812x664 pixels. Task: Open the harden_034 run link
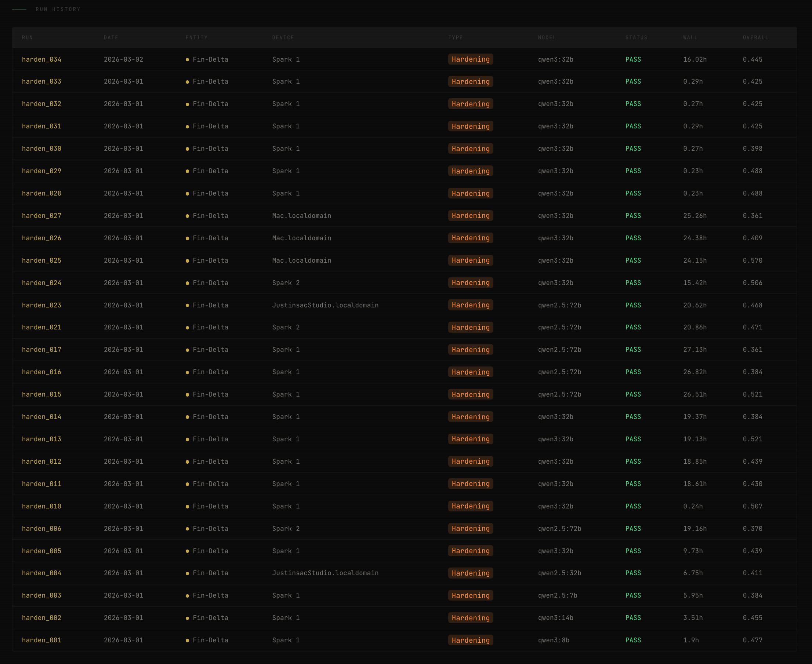[x=41, y=59]
